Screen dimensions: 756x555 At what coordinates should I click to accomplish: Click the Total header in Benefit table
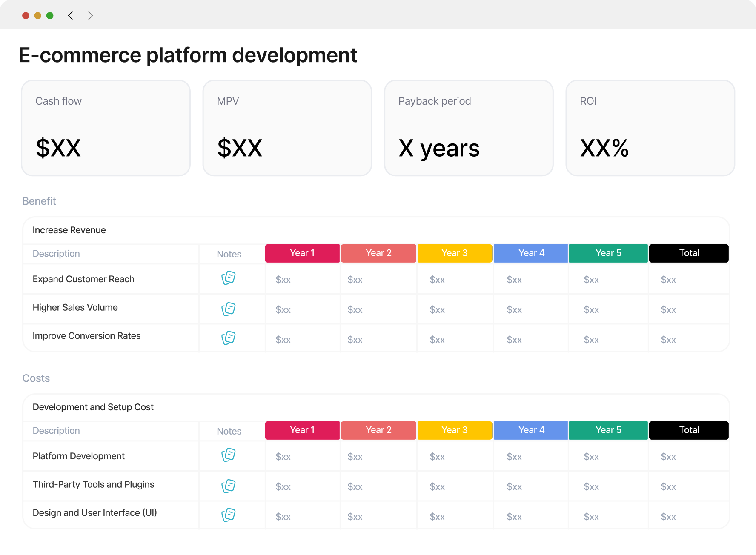689,253
